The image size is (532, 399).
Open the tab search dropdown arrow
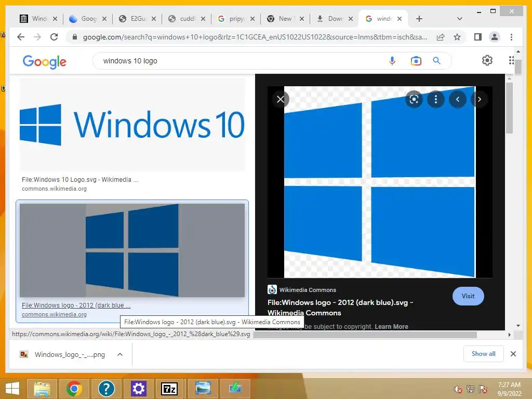(459, 19)
